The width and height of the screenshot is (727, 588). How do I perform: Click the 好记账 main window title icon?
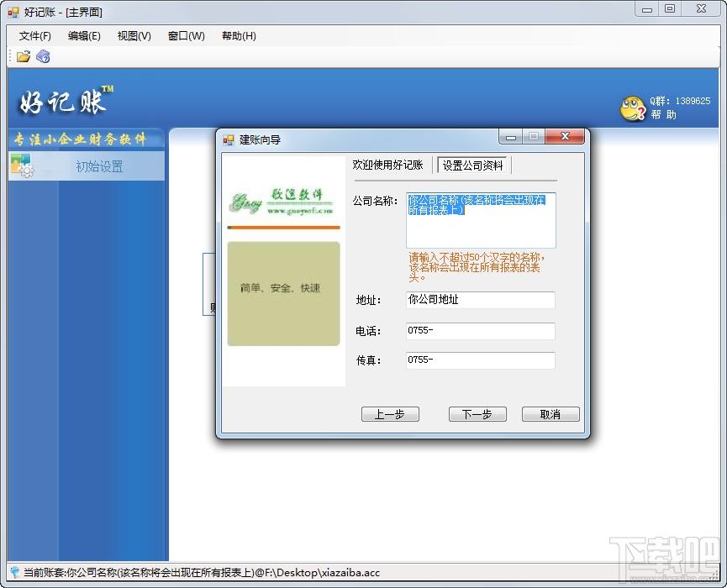click(13, 13)
